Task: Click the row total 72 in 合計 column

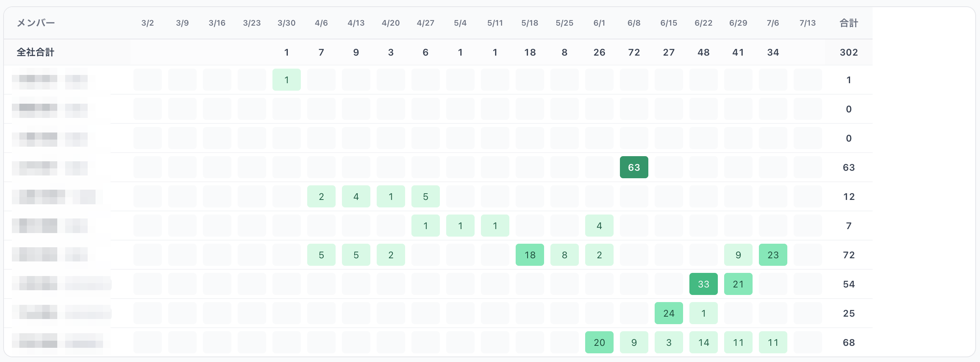Action: [849, 255]
